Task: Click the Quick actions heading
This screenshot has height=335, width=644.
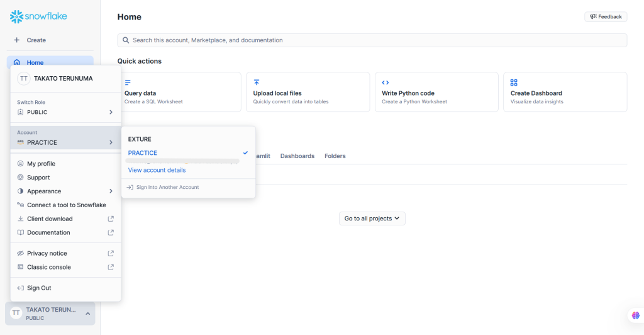Action: [x=139, y=61]
